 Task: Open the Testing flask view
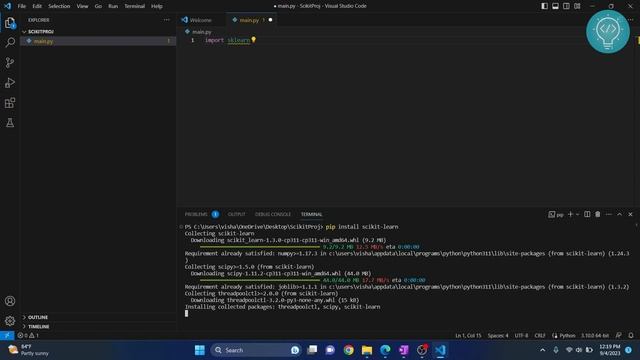[10, 123]
